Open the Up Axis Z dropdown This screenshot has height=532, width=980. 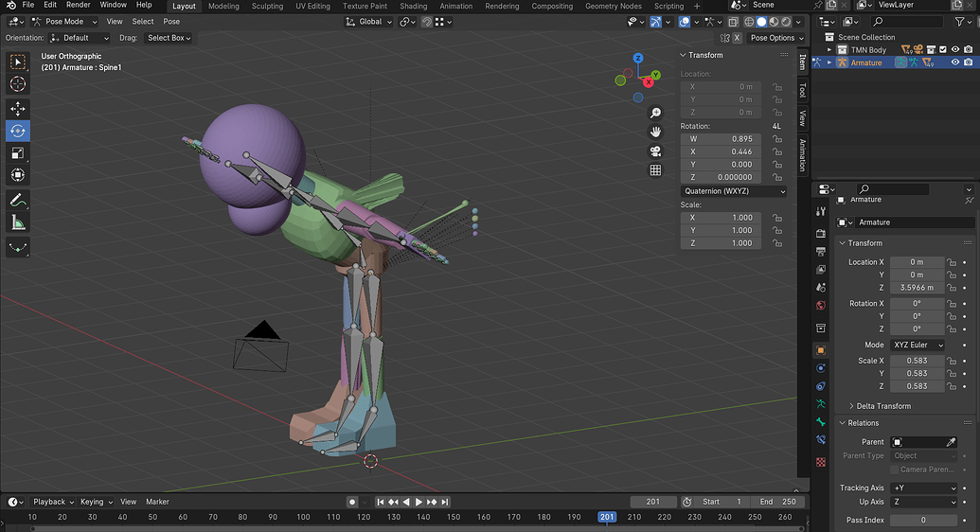click(924, 502)
